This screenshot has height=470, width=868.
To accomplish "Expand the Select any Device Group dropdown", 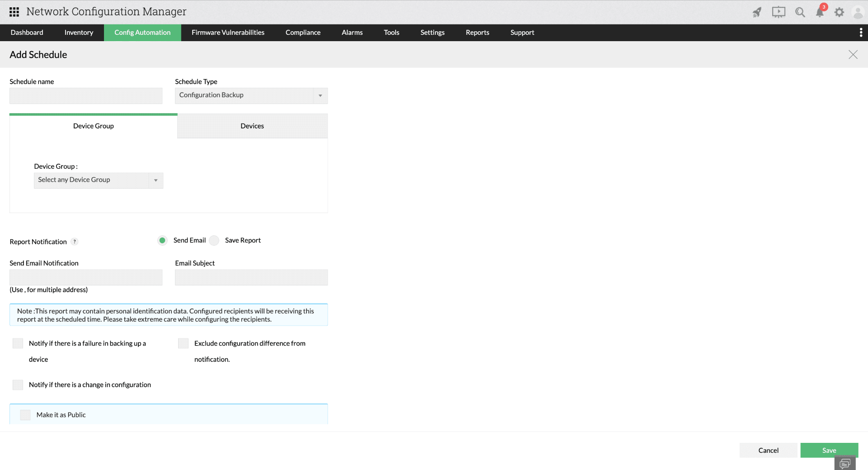I will (99, 180).
